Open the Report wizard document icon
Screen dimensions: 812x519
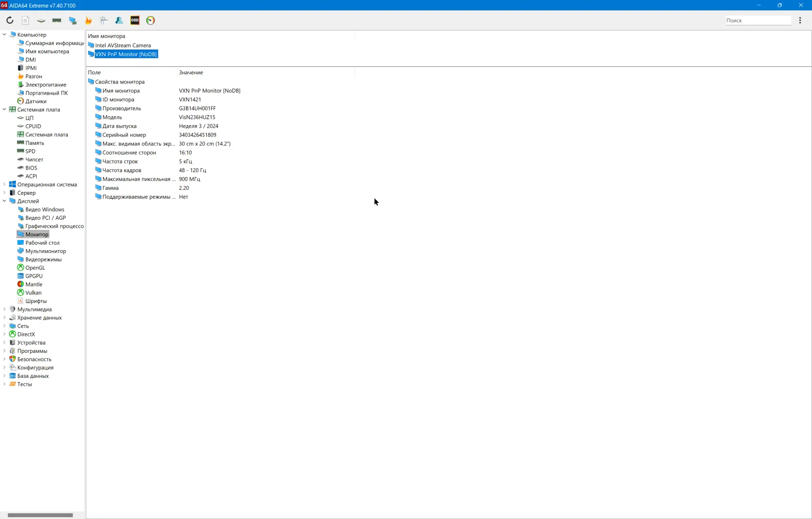pos(25,20)
